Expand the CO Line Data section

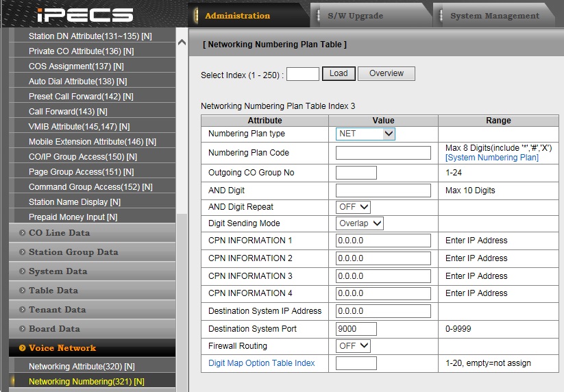pyautogui.click(x=59, y=233)
